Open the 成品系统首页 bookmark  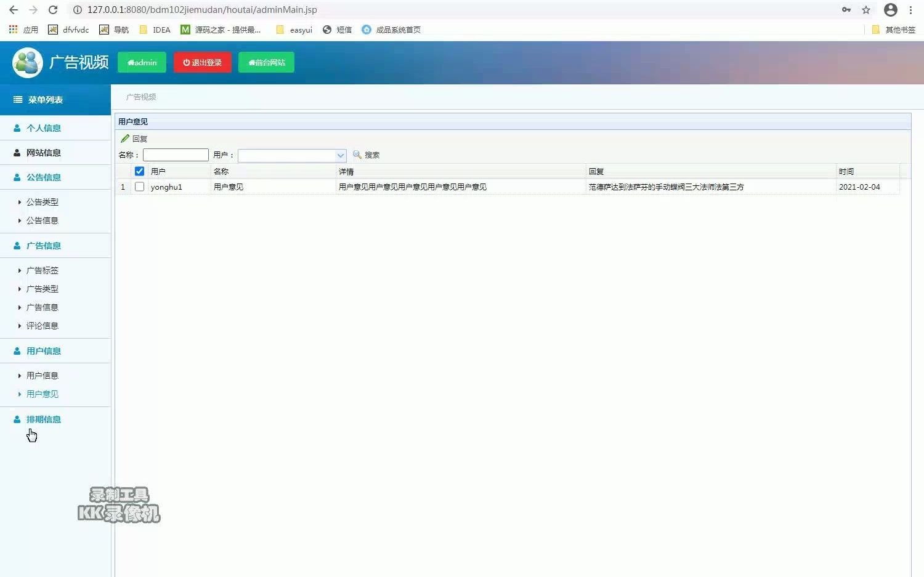pyautogui.click(x=391, y=30)
